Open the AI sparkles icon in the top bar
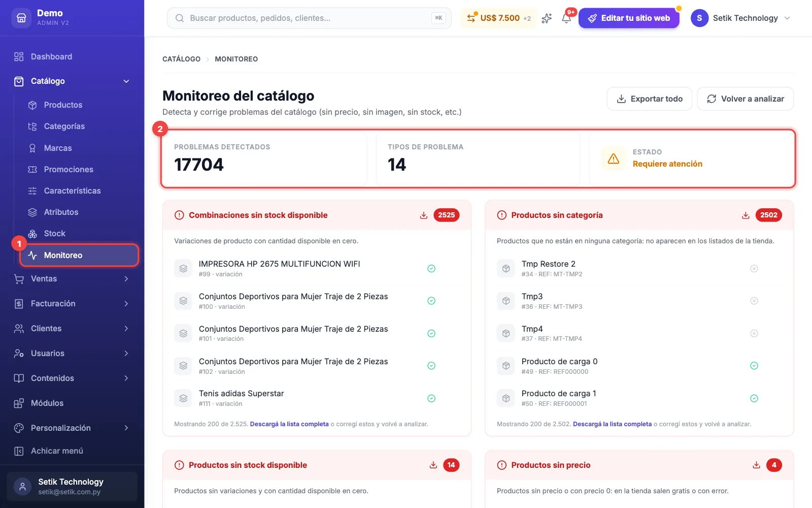 pos(547,18)
